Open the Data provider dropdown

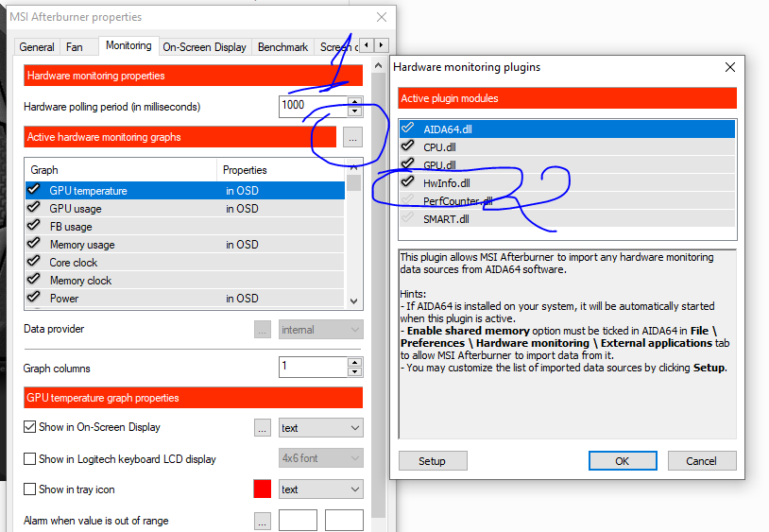(321, 330)
